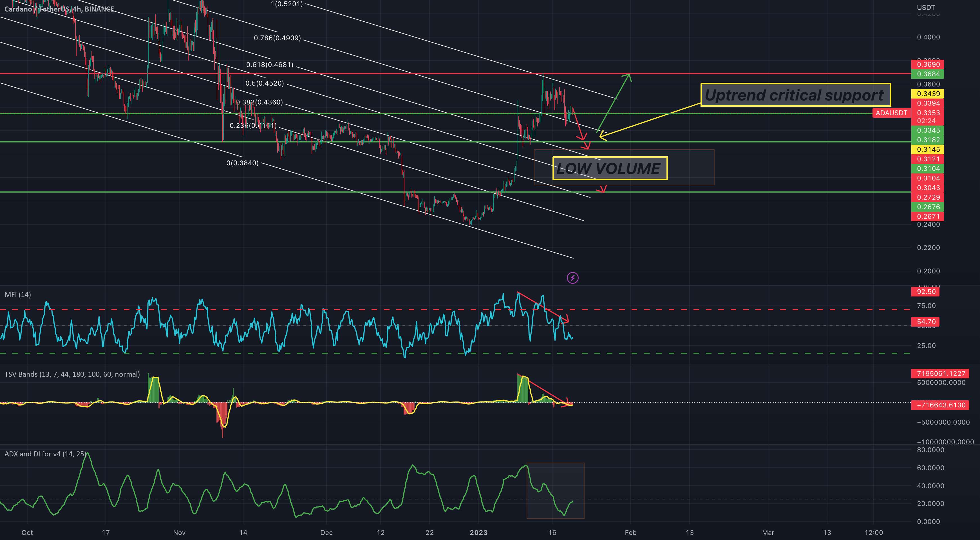Click the 0.3684 green price label
This screenshot has width=980, height=540.
pos(927,74)
